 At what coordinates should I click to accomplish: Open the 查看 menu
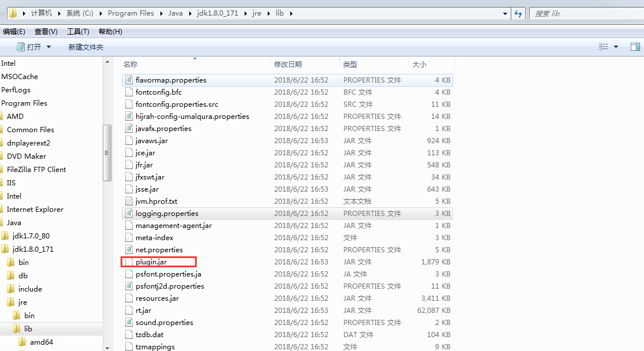coord(45,32)
